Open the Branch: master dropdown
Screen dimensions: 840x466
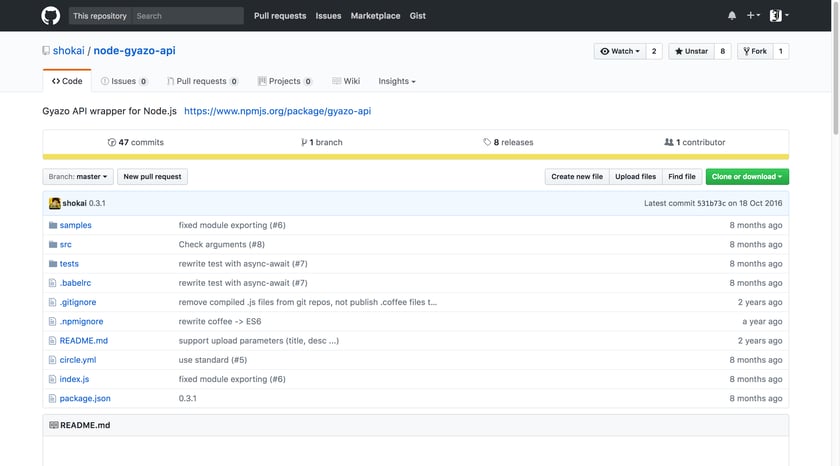(78, 177)
